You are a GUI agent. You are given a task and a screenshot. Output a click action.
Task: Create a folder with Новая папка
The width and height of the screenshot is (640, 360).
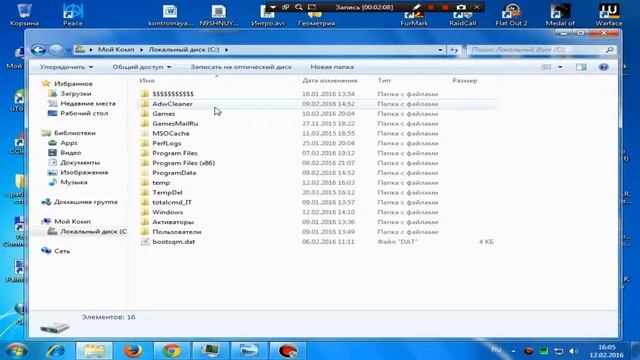[x=332, y=67]
